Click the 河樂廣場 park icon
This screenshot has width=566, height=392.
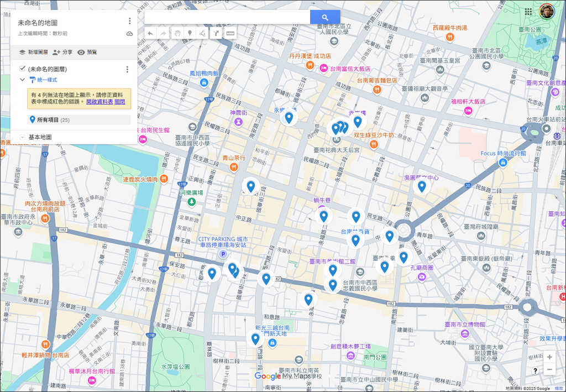191,202
